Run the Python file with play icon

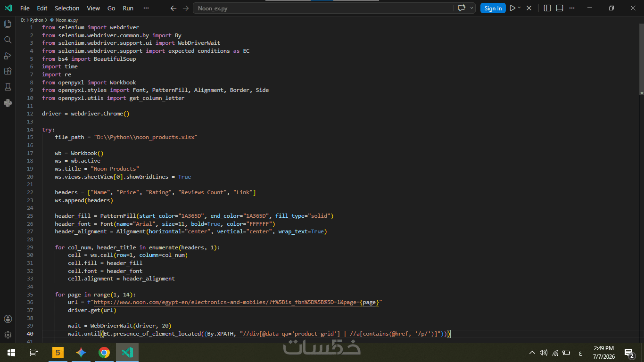(x=512, y=8)
